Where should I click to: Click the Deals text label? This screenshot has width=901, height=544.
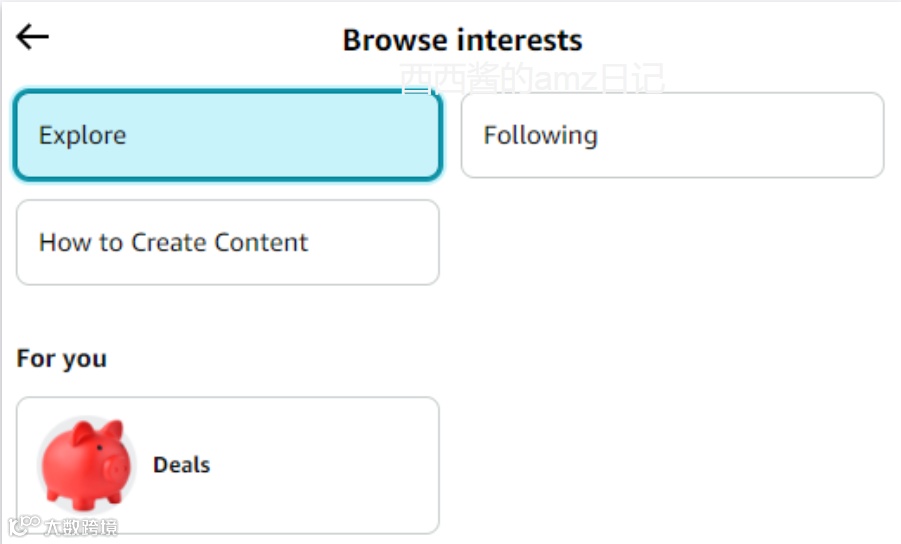click(181, 465)
